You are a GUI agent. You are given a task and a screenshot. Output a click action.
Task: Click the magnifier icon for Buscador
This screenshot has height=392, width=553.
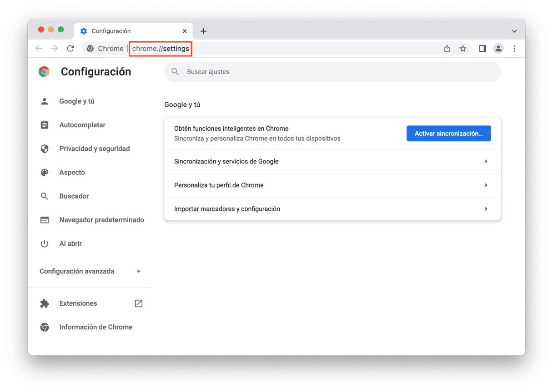(x=45, y=196)
